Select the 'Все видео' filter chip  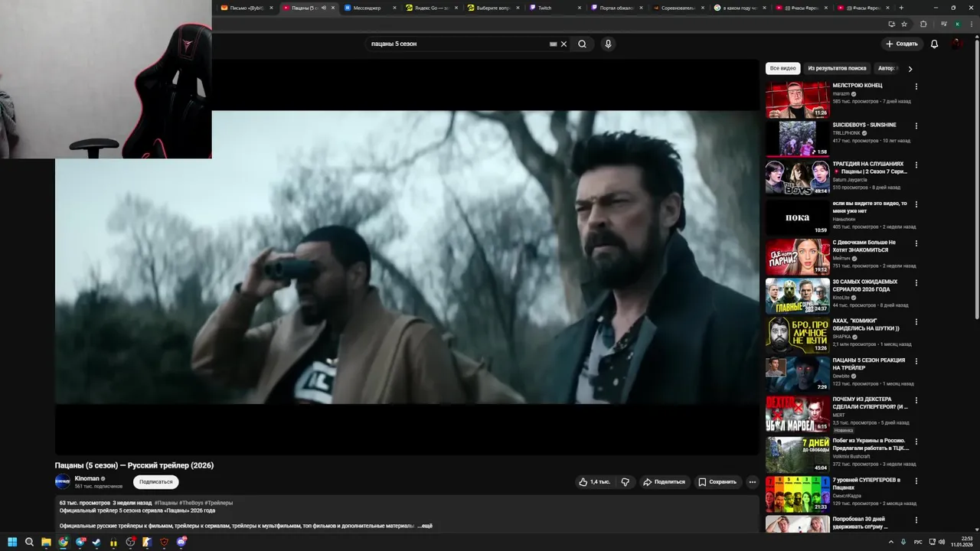(782, 69)
